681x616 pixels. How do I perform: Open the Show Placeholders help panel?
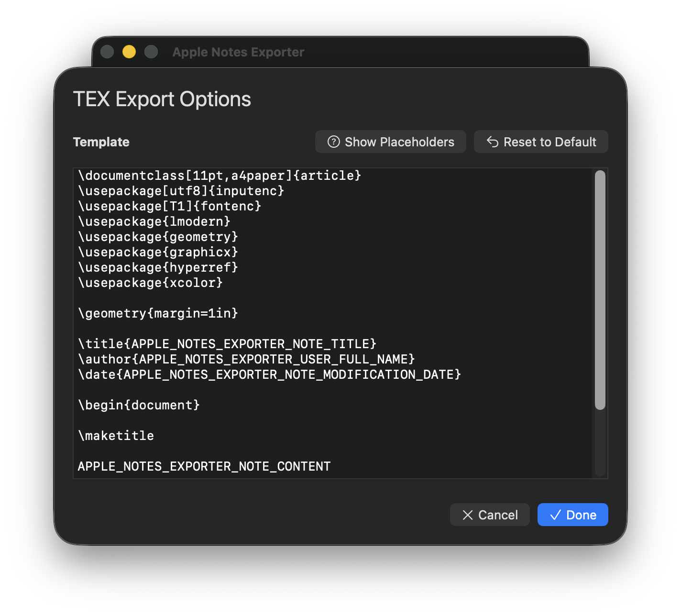click(x=390, y=142)
